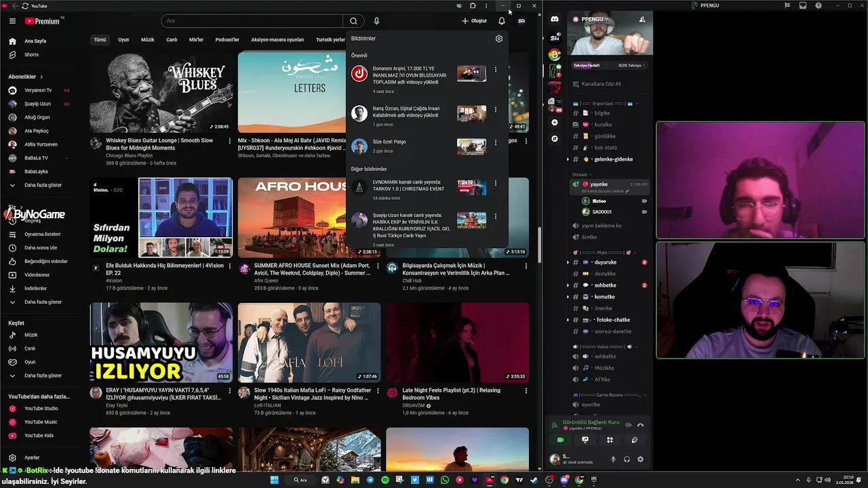Expand Daha fazla göster under subscriptions
The width and height of the screenshot is (868, 488).
click(44, 185)
